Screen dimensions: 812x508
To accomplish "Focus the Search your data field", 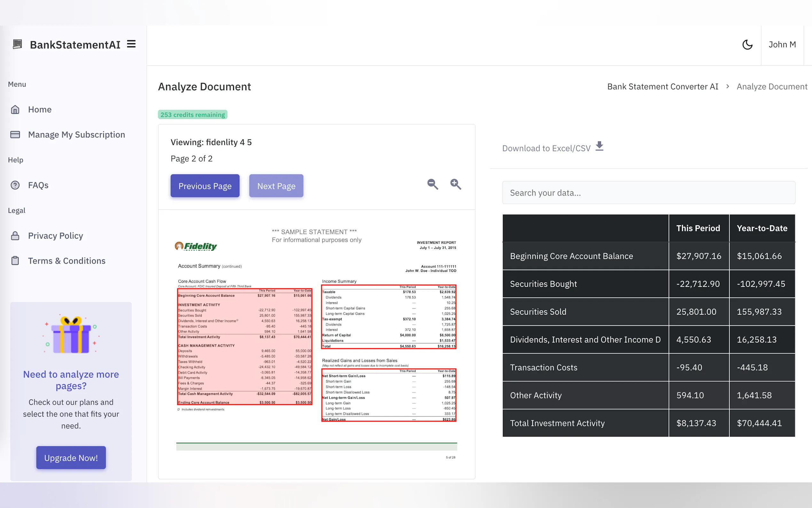I will pyautogui.click(x=648, y=193).
